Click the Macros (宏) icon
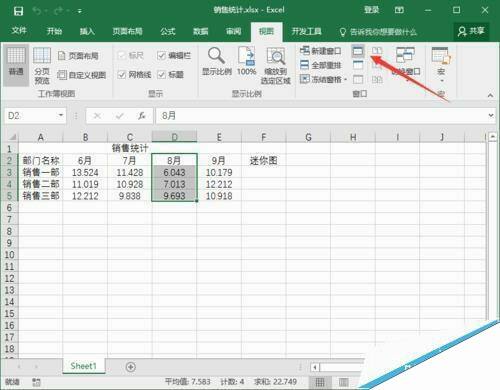The width and height of the screenshot is (500, 390). click(x=441, y=55)
